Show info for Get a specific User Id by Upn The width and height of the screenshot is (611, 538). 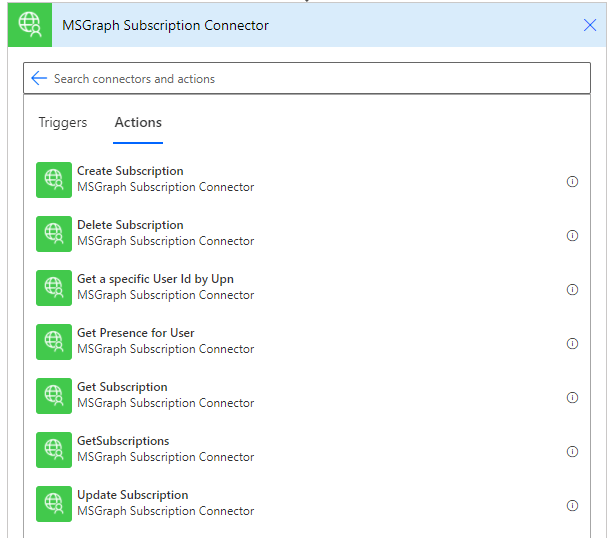572,290
